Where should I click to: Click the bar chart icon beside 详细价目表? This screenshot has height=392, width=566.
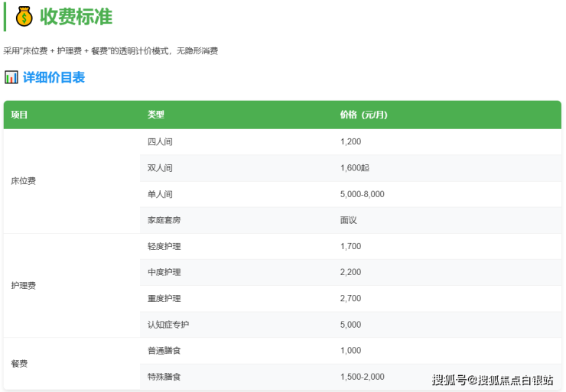[x=11, y=77]
